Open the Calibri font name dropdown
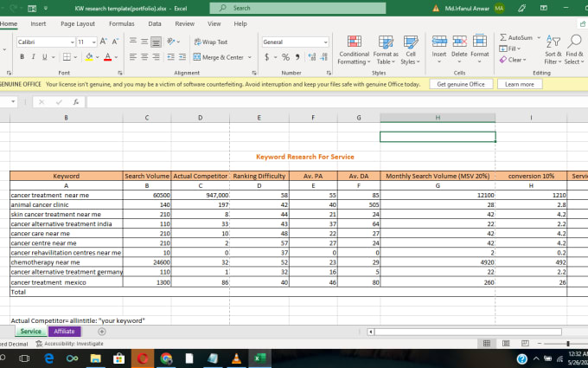The height and width of the screenshot is (368, 588). coord(72,42)
